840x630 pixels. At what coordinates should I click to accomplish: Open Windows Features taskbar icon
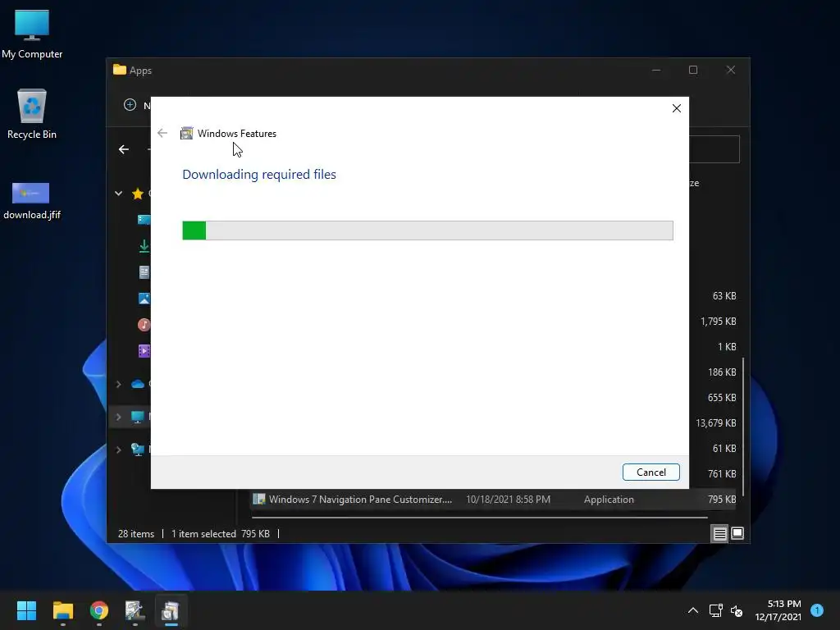[x=171, y=610]
